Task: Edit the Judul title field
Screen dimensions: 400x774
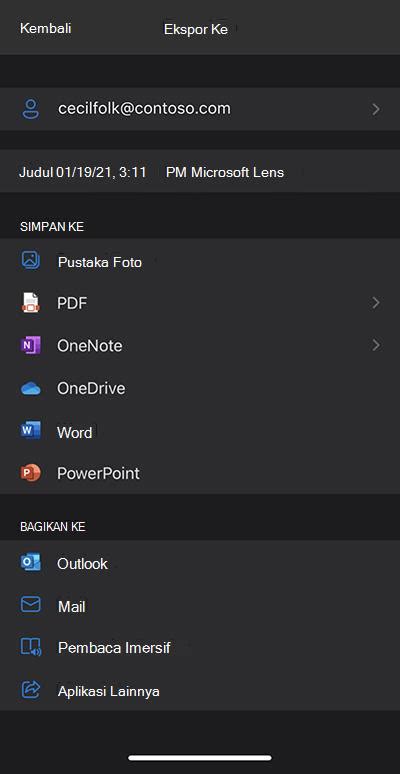Action: pos(200,171)
